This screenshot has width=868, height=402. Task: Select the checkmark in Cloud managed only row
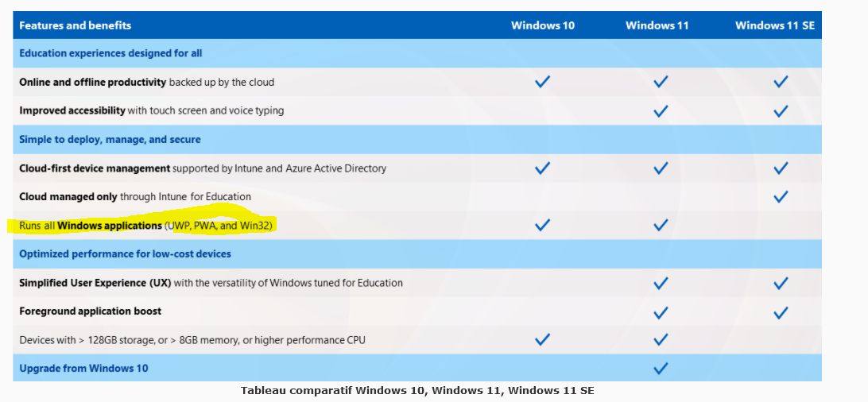tap(781, 196)
